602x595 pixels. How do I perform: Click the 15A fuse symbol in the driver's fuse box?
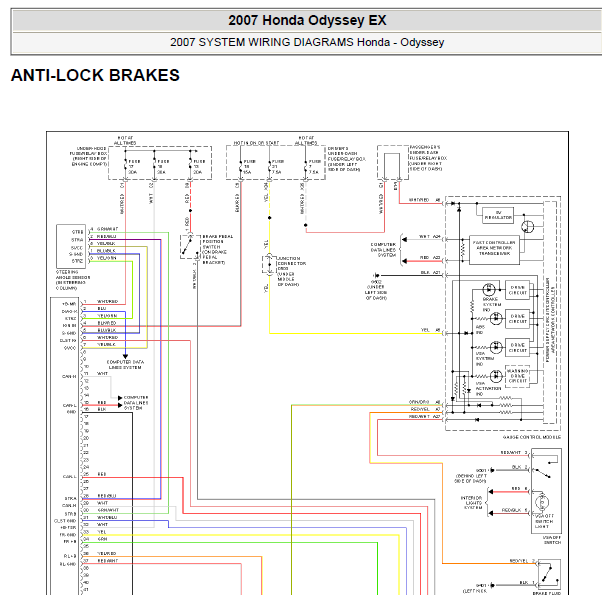point(241,167)
